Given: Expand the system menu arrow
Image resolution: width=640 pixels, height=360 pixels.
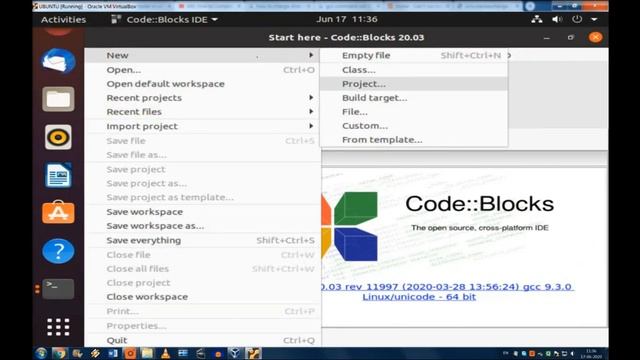Looking at the screenshot, I should coord(594,19).
